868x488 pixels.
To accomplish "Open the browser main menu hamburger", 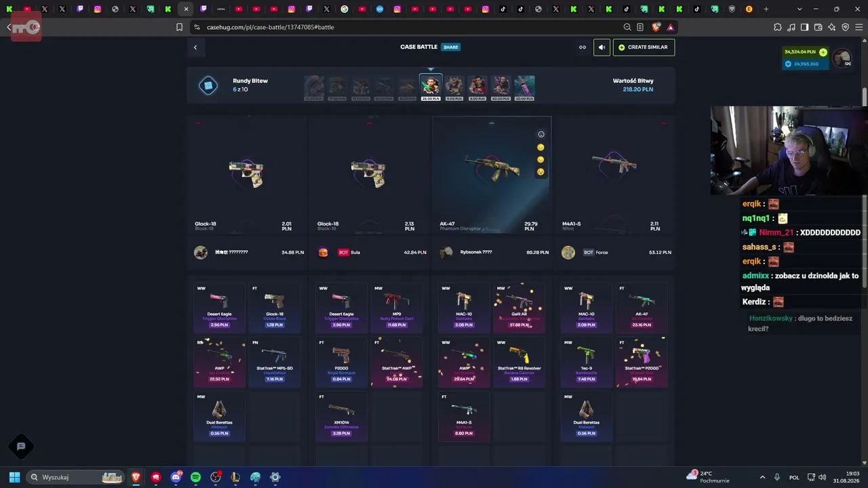I will pyautogui.click(x=859, y=27).
